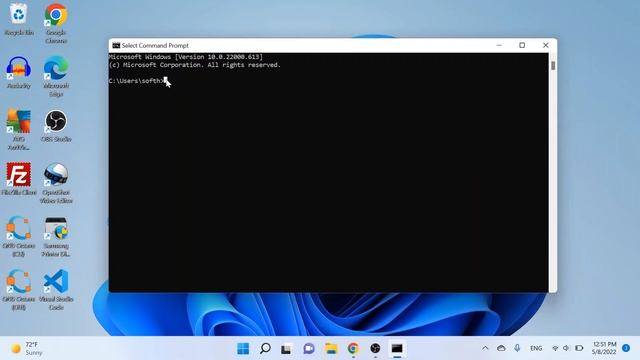
Task: Click the Microsoft Corporation copyright line
Action: (195, 65)
